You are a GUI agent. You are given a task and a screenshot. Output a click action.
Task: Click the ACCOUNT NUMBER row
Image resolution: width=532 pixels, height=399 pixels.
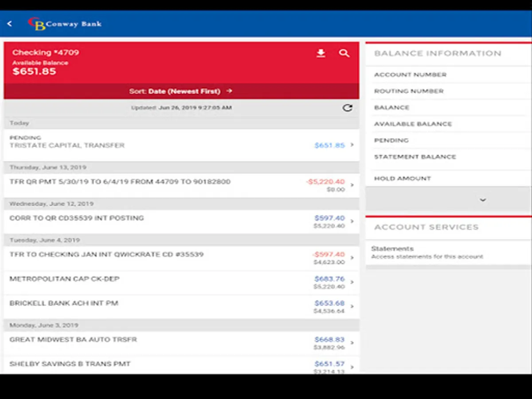tap(448, 75)
